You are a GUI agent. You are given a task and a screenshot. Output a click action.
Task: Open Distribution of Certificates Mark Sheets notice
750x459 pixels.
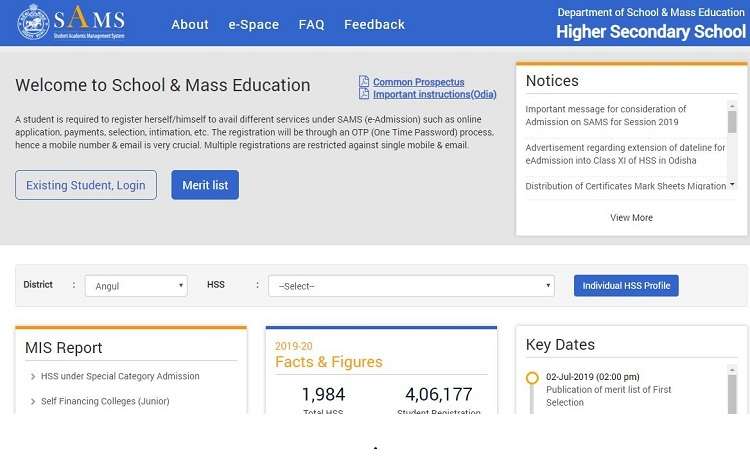click(626, 186)
